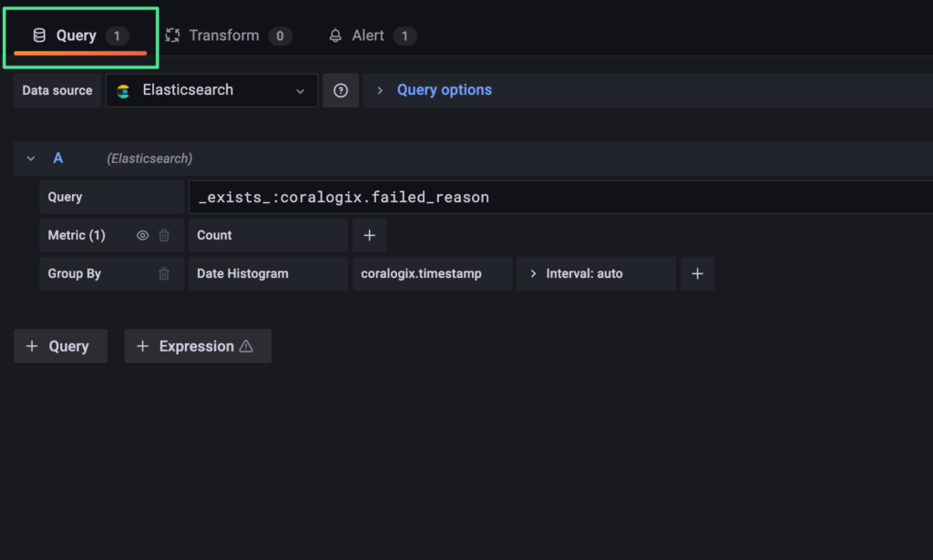Delete the Metric (1) row
The image size is (933, 560).
click(164, 236)
